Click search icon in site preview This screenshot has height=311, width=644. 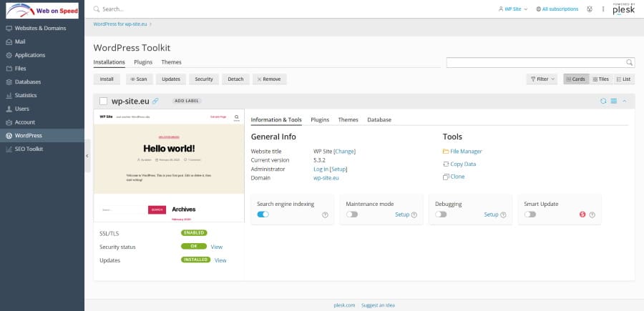[237, 117]
